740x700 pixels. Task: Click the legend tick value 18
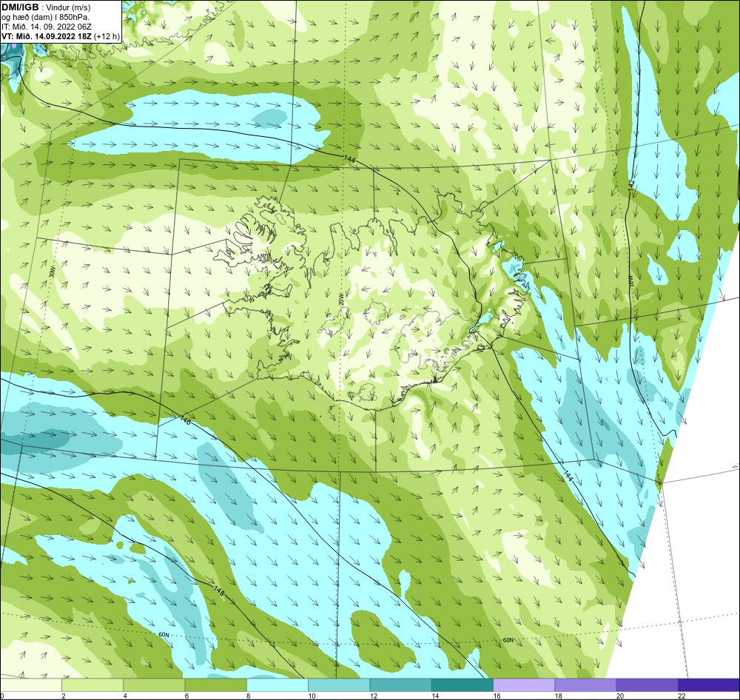558,696
